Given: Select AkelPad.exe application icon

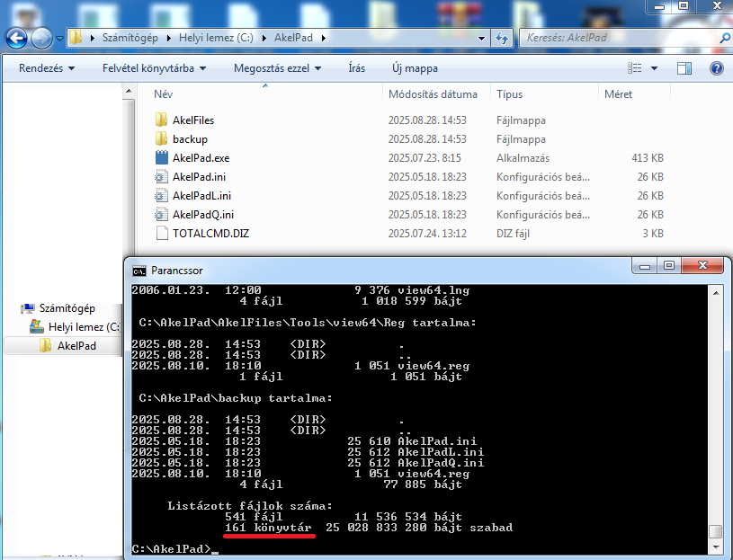Looking at the screenshot, I should click(x=161, y=158).
